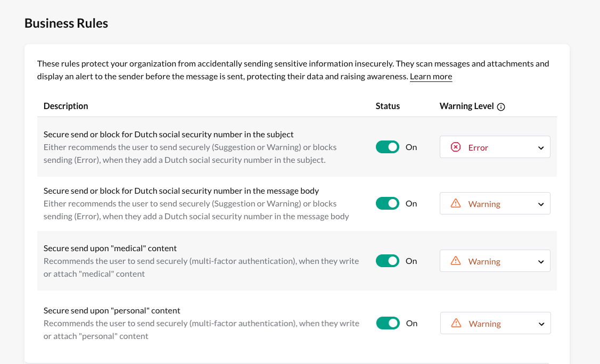600x364 pixels.
Task: Click warning triangle icon in medical content rule
Action: pos(456,261)
